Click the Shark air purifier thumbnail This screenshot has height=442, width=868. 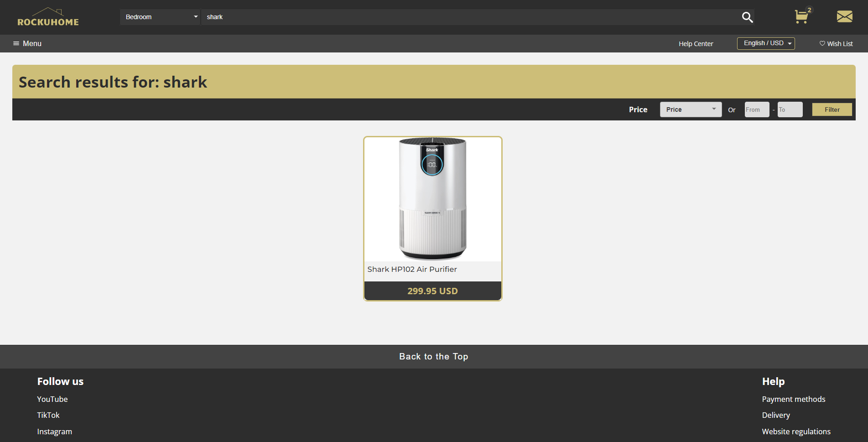[x=432, y=199]
